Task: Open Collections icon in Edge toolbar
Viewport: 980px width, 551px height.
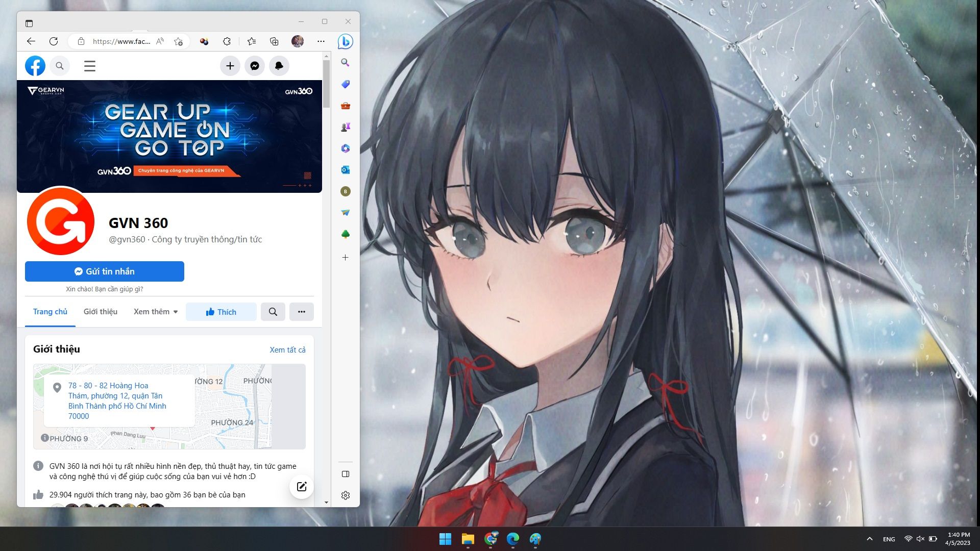Action: pyautogui.click(x=274, y=41)
